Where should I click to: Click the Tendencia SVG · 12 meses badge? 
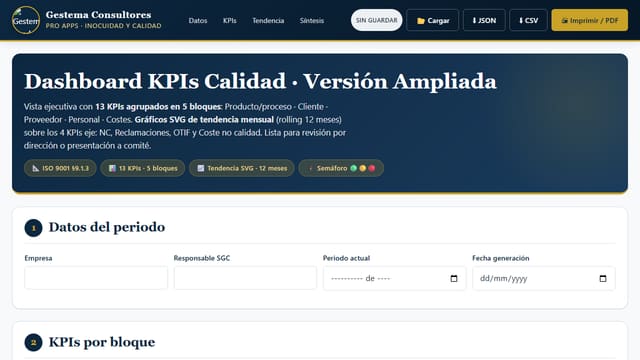tap(242, 168)
